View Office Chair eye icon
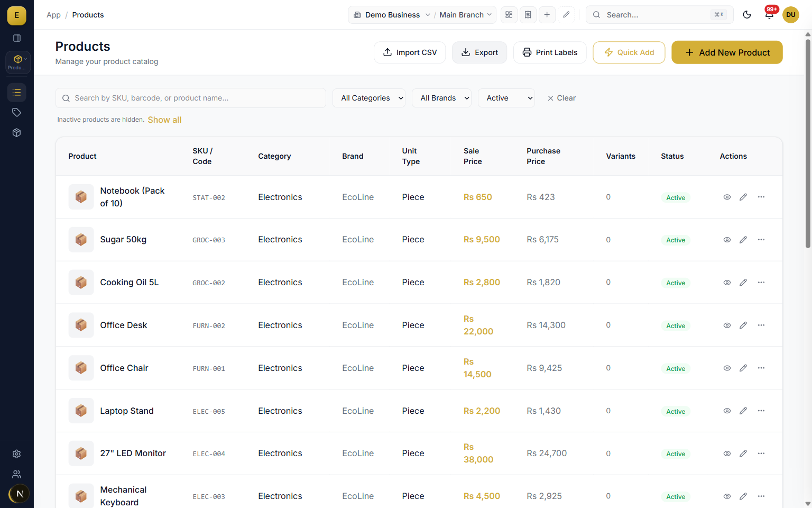Screen dimensions: 812x508 [727, 368]
